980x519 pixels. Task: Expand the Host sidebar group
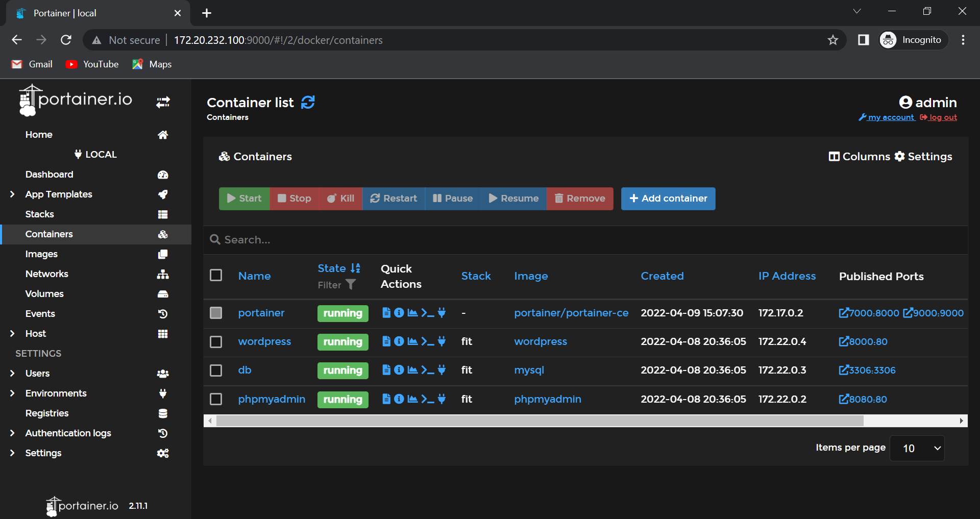(x=35, y=333)
